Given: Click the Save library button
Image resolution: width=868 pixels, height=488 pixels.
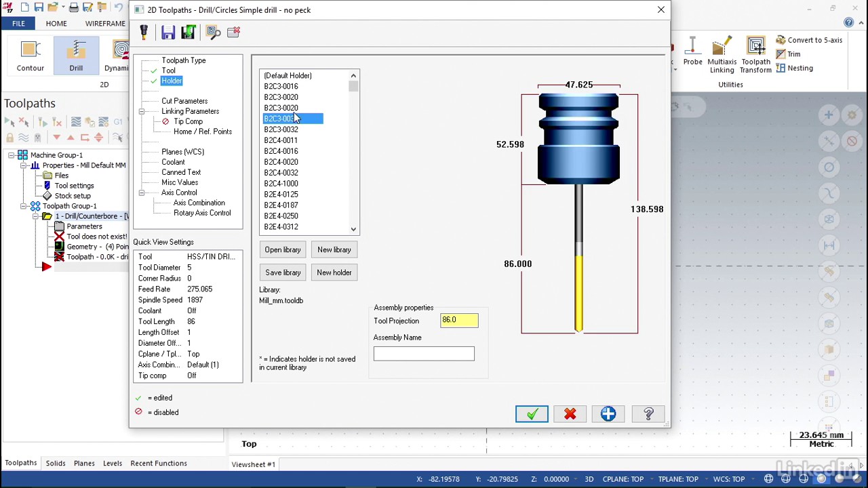Looking at the screenshot, I should [x=283, y=272].
